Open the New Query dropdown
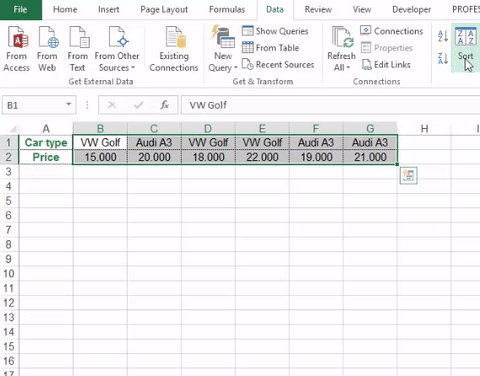 coord(223,49)
